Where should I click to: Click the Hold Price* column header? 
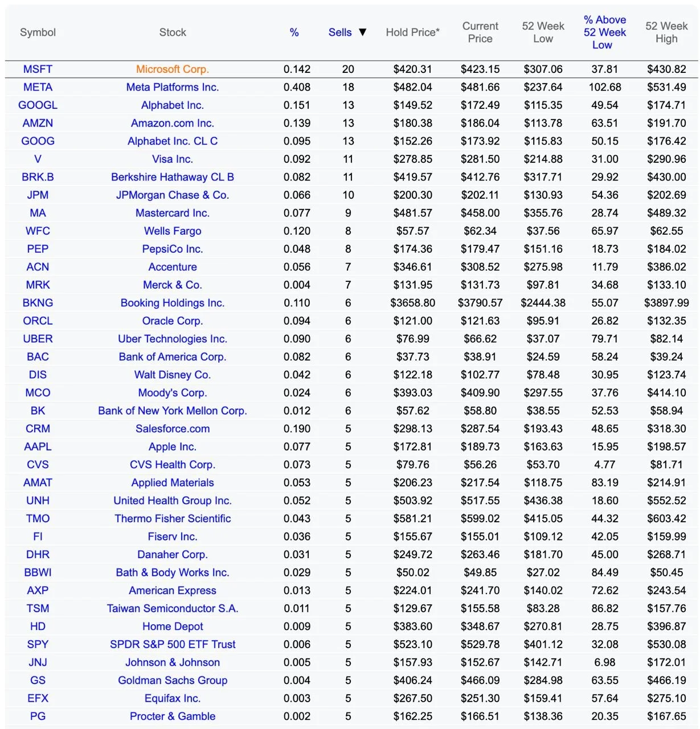click(412, 32)
